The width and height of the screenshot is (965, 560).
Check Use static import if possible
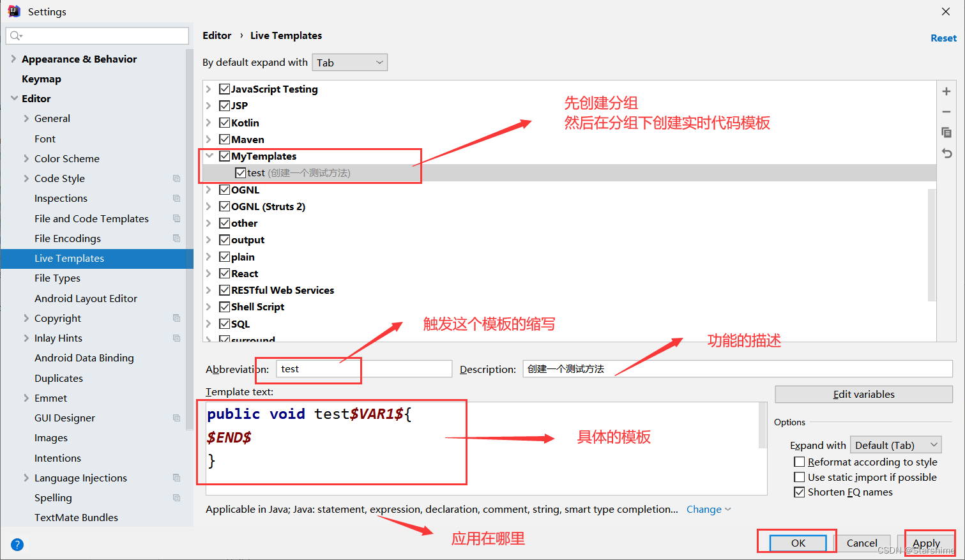[x=799, y=476]
